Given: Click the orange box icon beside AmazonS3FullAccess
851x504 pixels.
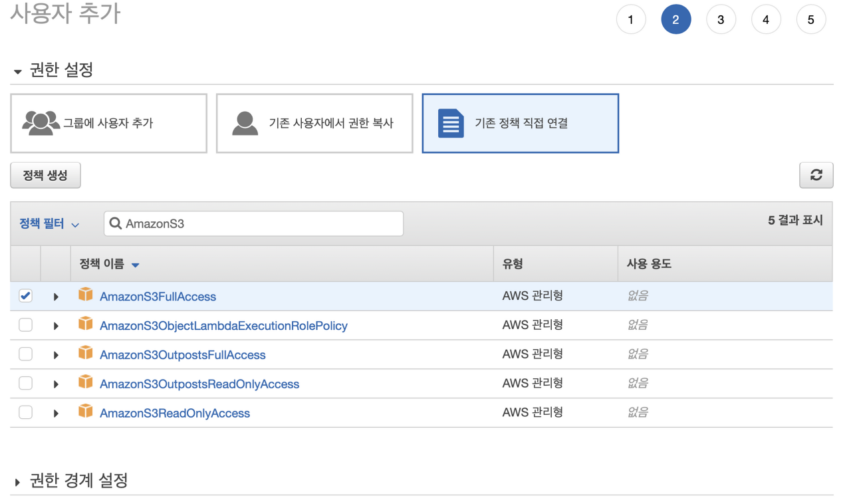Looking at the screenshot, I should point(85,295).
